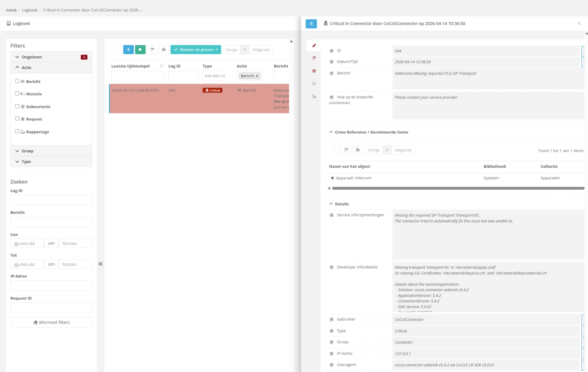Click the Wis/reset filters button
Image resolution: width=588 pixels, height=372 pixels.
point(51,322)
